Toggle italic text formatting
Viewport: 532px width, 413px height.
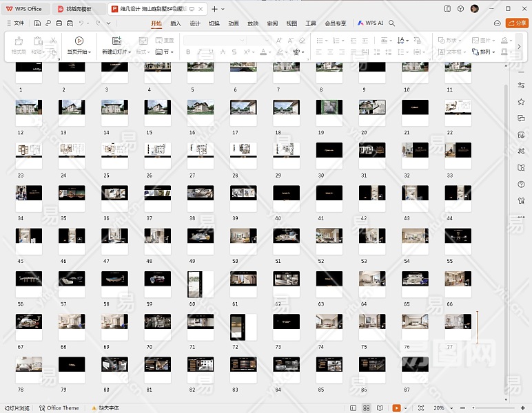pyautogui.click(x=201, y=52)
